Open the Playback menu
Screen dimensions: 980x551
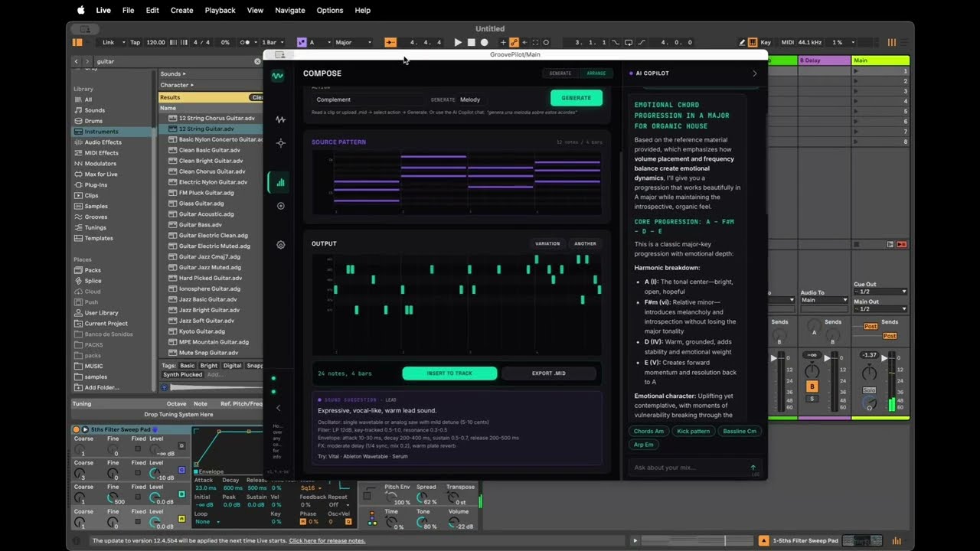[220, 10]
